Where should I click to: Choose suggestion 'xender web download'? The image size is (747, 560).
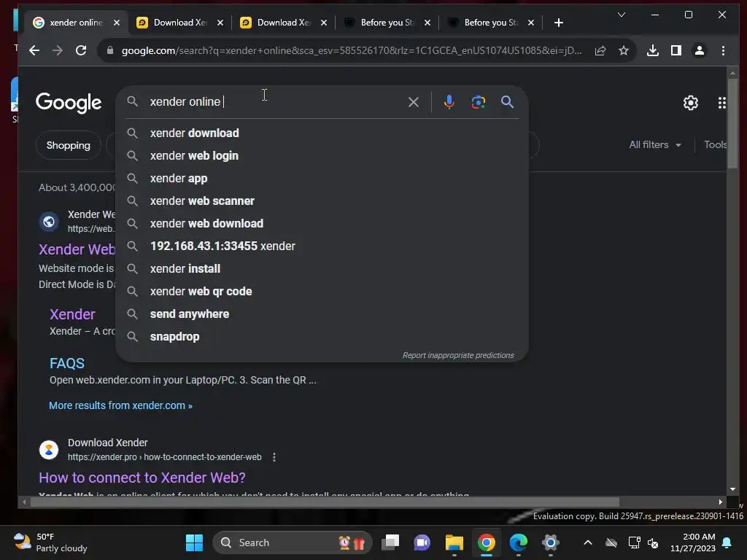(322, 224)
